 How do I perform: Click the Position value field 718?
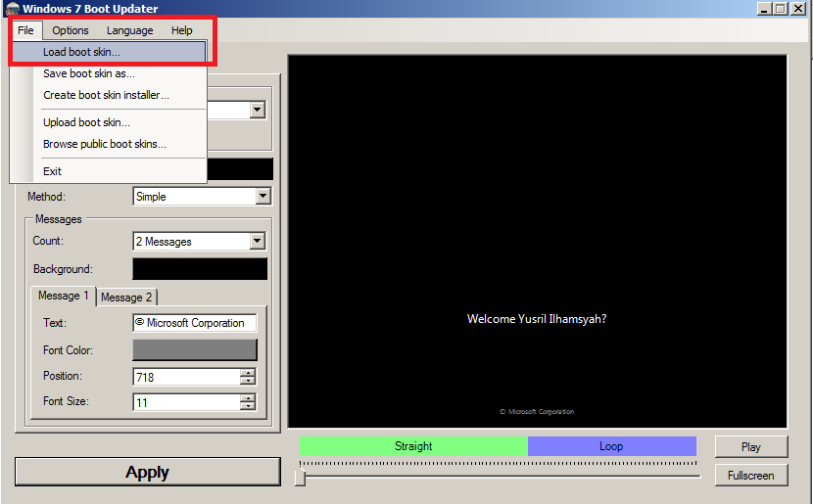tap(187, 377)
